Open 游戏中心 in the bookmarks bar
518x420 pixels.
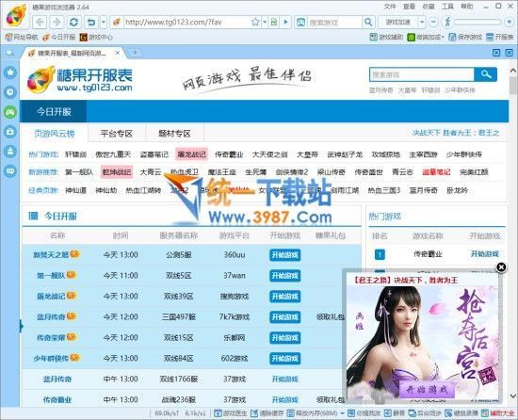(x=96, y=37)
